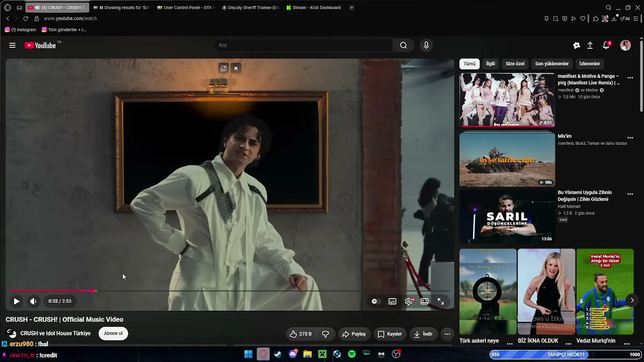Open browser downloads icon in toolbar

pos(614,19)
